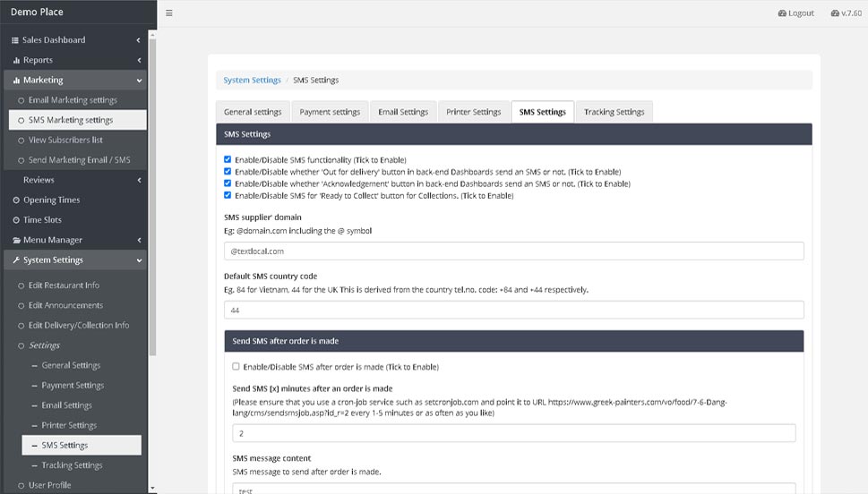Image resolution: width=868 pixels, height=494 pixels.
Task: Enable SMS after order is made checkbox
Action: pyautogui.click(x=236, y=366)
